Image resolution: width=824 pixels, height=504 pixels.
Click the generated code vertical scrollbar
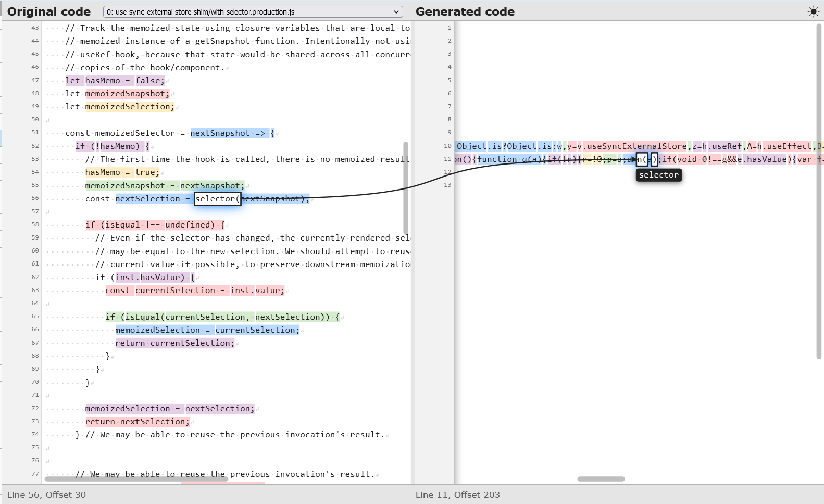click(x=819, y=191)
